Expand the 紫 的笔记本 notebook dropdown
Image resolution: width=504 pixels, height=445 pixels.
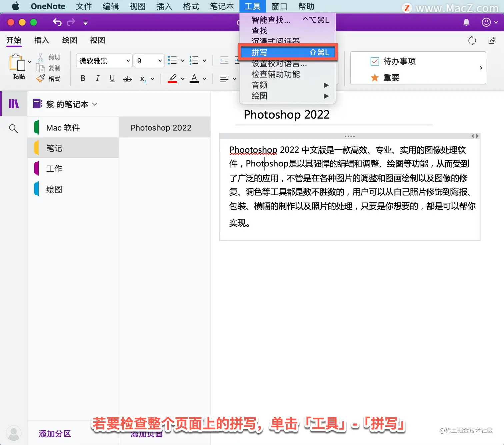click(x=65, y=104)
